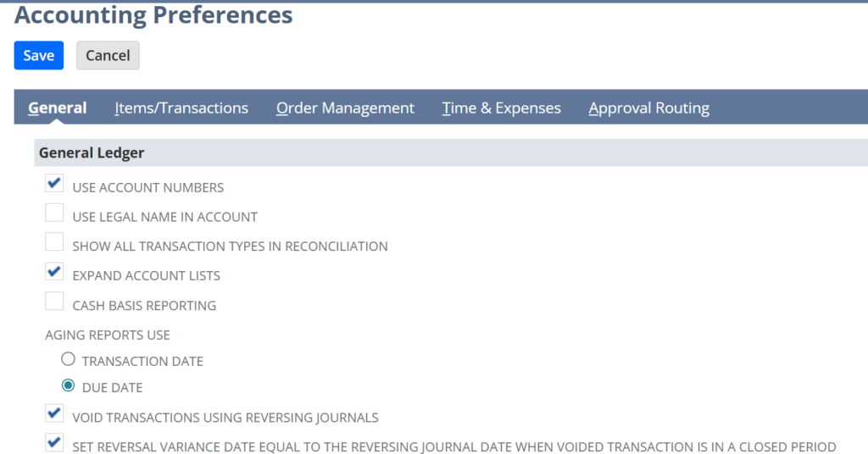
Task: Uncheck Expand Account Lists checkbox
Action: click(x=54, y=272)
